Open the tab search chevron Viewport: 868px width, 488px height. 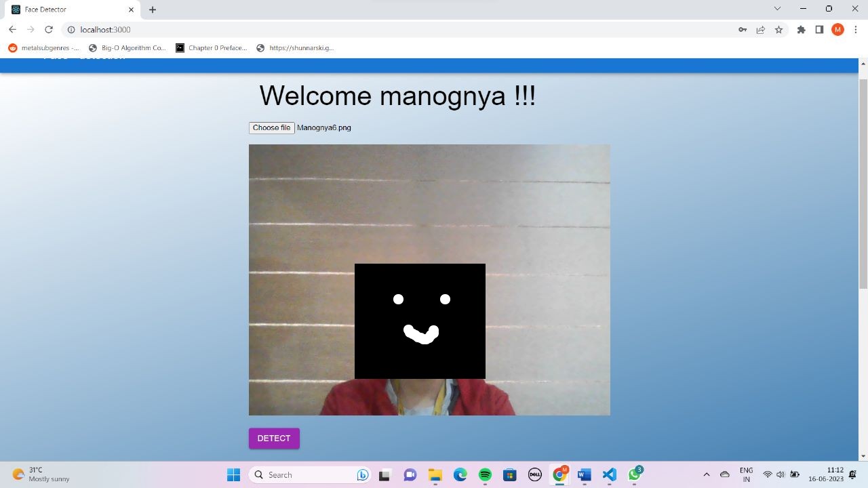tap(777, 9)
